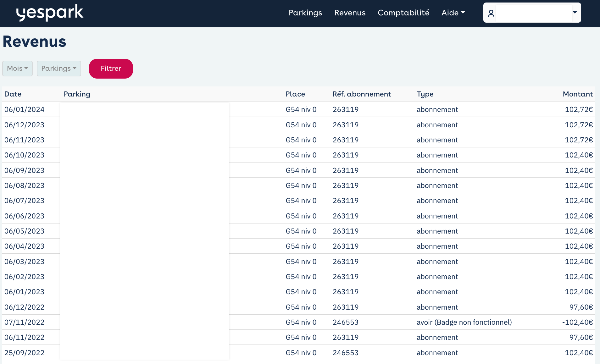Click G54 niv 0 in the 07/11/2022 row
This screenshot has height=364, width=600.
[x=301, y=322]
